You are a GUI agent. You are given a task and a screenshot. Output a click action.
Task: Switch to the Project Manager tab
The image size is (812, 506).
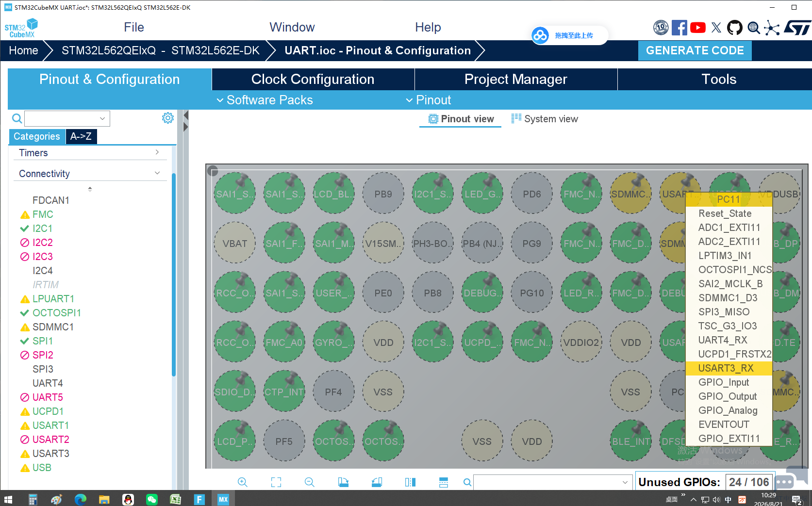516,79
